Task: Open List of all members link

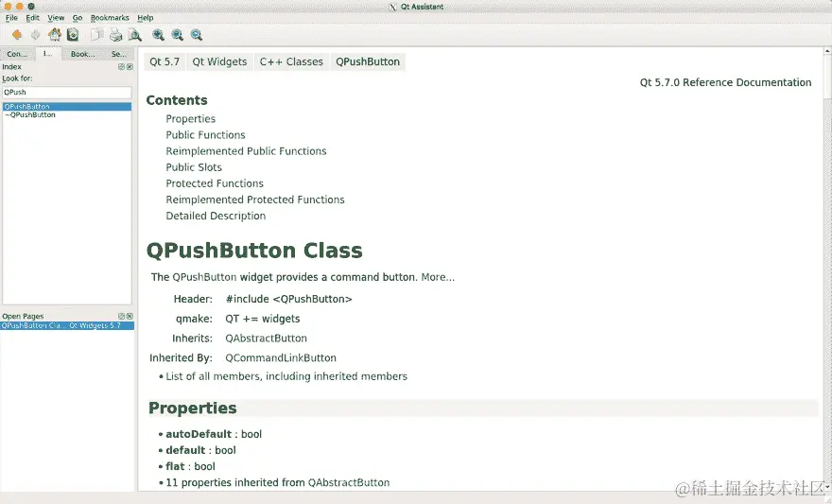Action: [286, 376]
